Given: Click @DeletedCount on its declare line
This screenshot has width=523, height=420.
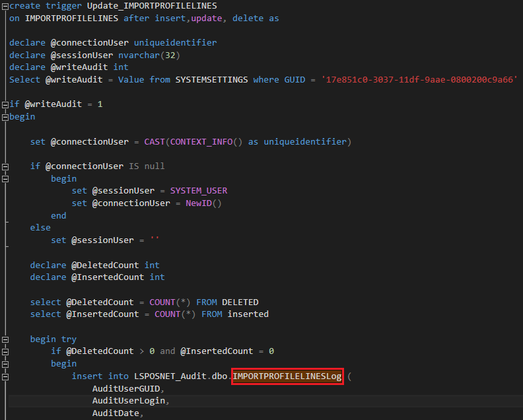Looking at the screenshot, I should 105,265.
